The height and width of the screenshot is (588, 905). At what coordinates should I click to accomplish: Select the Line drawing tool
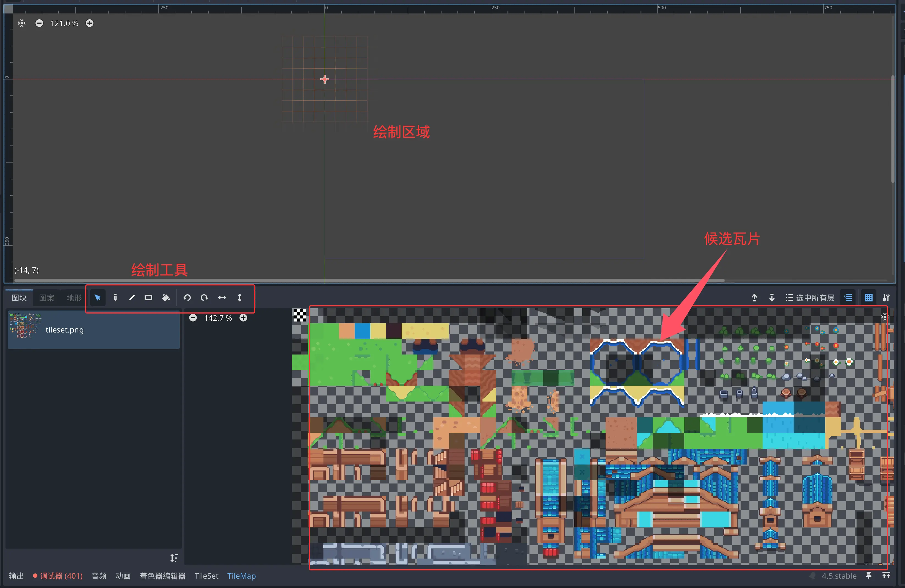132,298
